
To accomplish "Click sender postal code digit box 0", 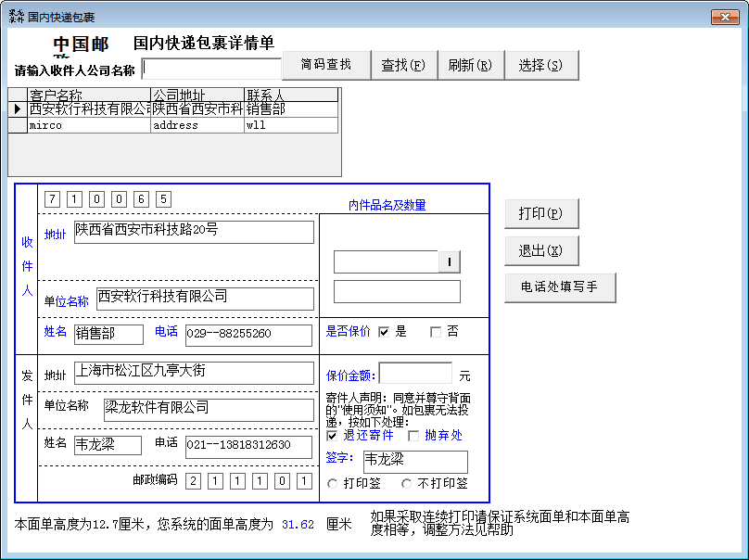I will (282, 481).
